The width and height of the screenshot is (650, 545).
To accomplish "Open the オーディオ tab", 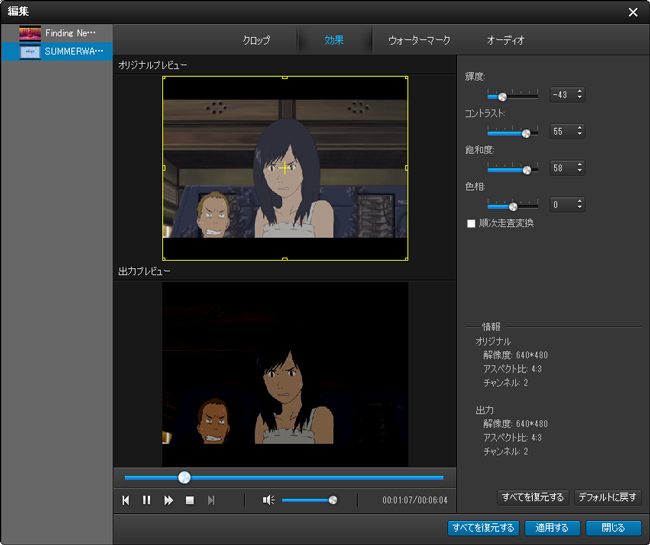I will point(505,40).
